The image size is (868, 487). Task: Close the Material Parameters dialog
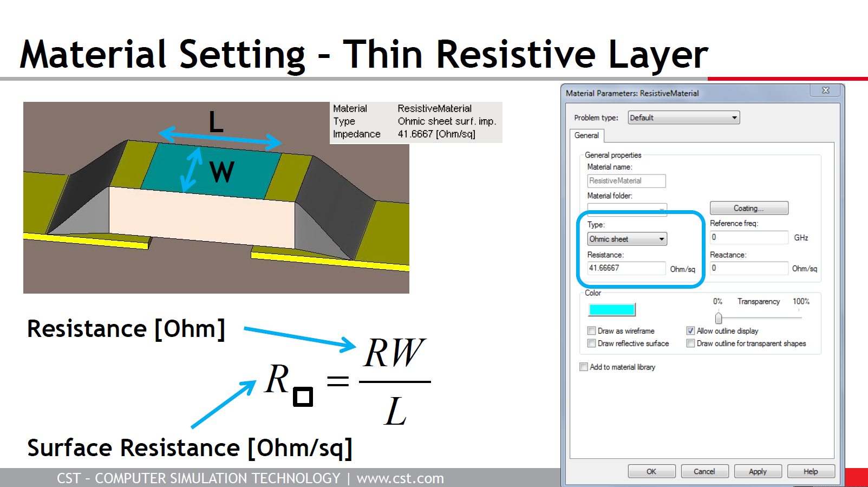pyautogui.click(x=826, y=90)
